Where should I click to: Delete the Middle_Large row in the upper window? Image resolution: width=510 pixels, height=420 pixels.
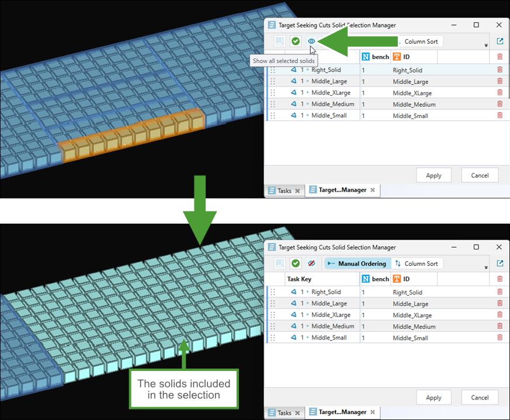pos(500,81)
